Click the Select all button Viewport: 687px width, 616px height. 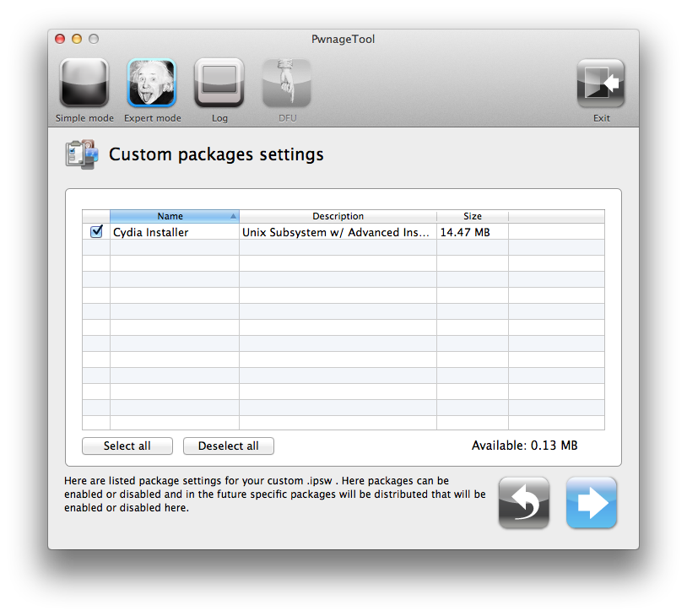coord(127,446)
